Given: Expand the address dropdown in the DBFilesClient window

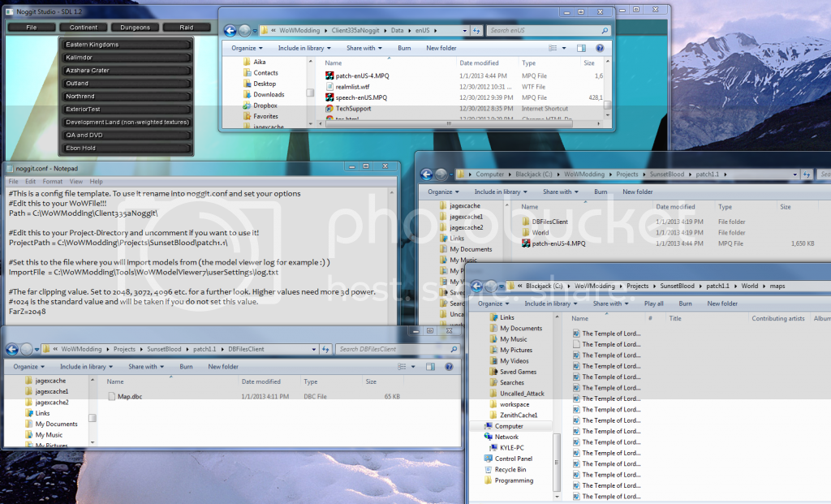Looking at the screenshot, I should pos(314,349).
